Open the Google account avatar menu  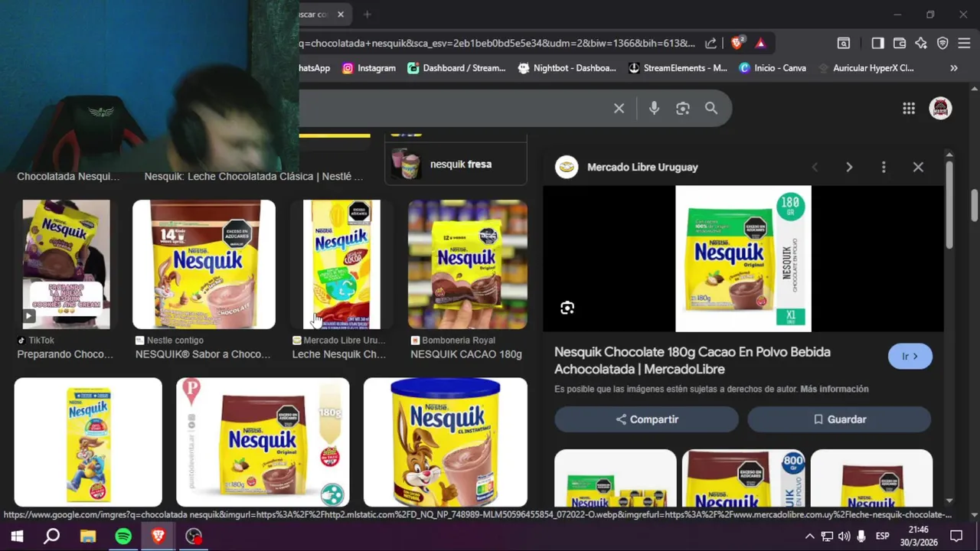pyautogui.click(x=940, y=109)
